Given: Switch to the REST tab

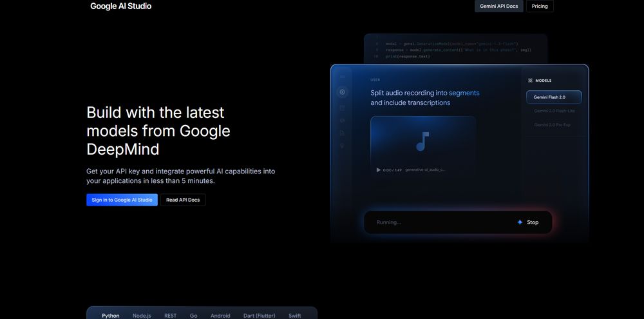Looking at the screenshot, I should point(171,315).
